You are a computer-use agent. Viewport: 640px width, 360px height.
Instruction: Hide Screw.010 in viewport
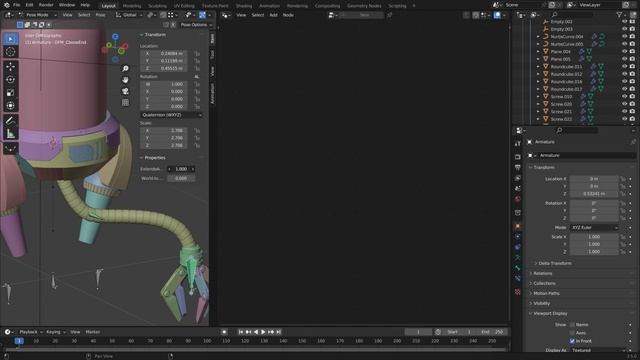pyautogui.click(x=624, y=96)
